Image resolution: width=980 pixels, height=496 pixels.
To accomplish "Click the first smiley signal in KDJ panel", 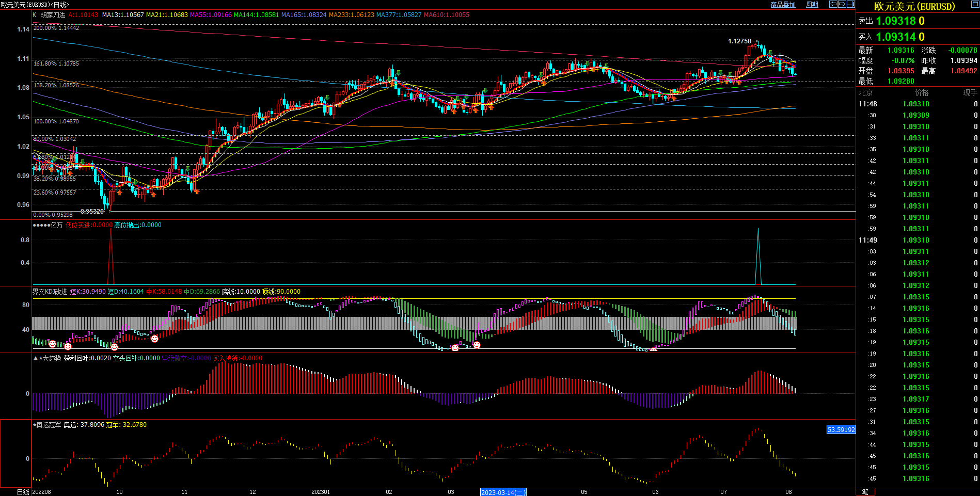I will click(52, 344).
